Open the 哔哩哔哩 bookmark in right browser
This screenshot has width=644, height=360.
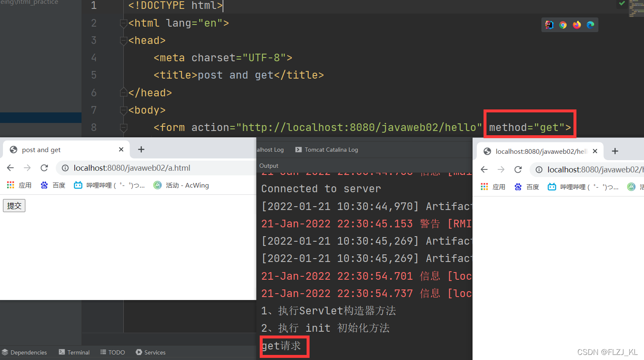tap(583, 187)
